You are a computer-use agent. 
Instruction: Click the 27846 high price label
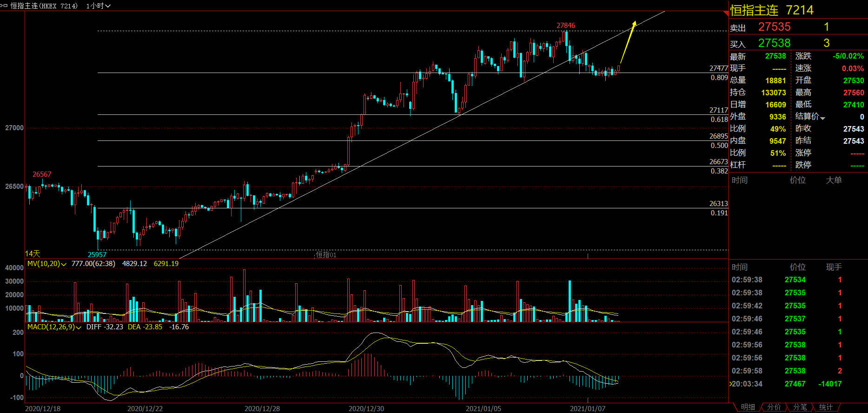coord(566,26)
